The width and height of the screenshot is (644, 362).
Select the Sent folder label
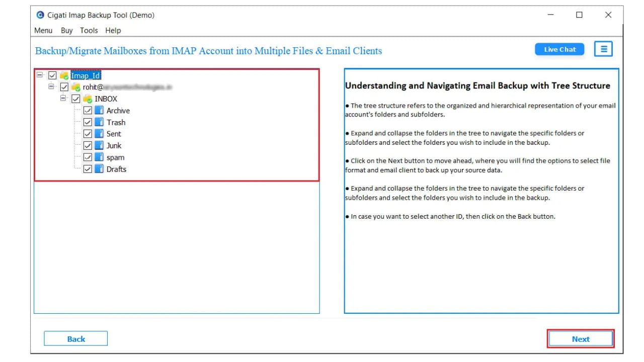tap(114, 134)
